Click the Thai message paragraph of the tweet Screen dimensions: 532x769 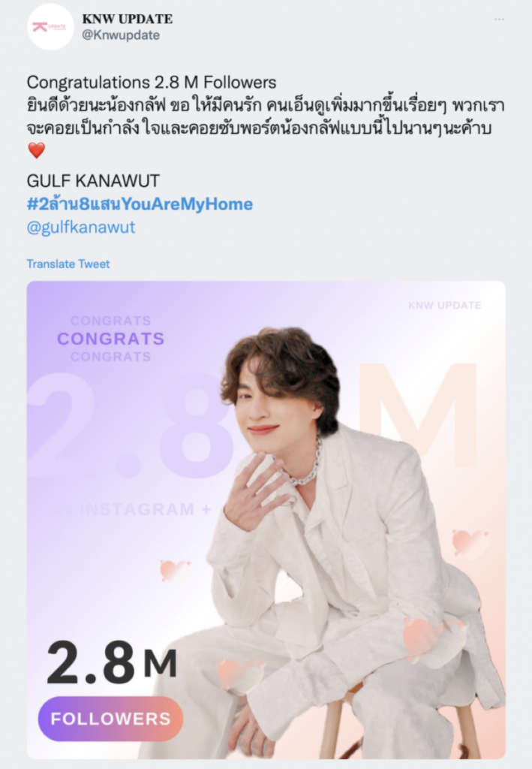tap(266, 116)
